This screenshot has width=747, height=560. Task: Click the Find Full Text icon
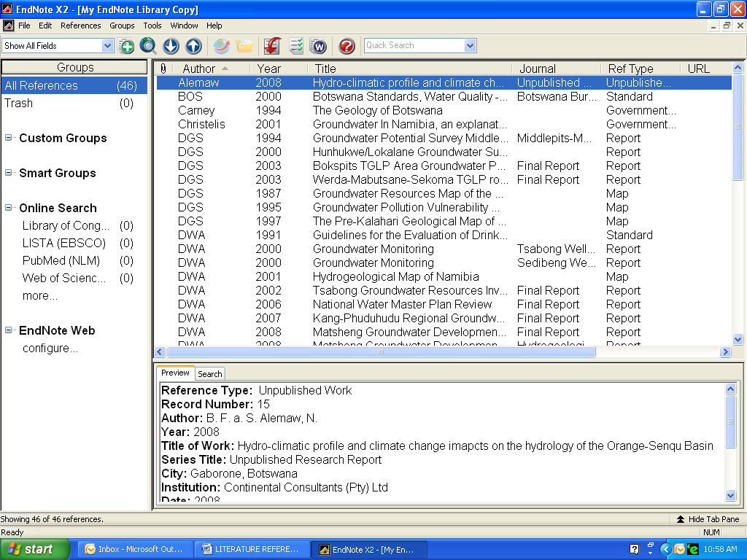point(222,46)
